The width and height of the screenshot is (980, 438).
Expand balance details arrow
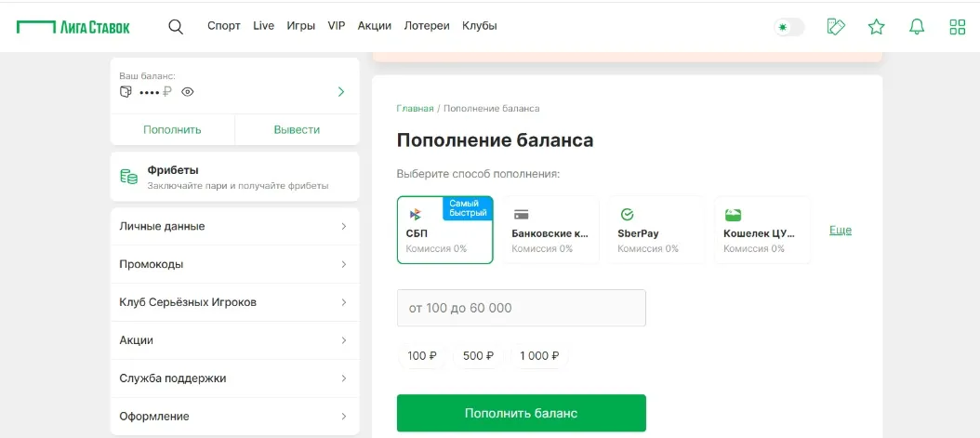pyautogui.click(x=341, y=92)
